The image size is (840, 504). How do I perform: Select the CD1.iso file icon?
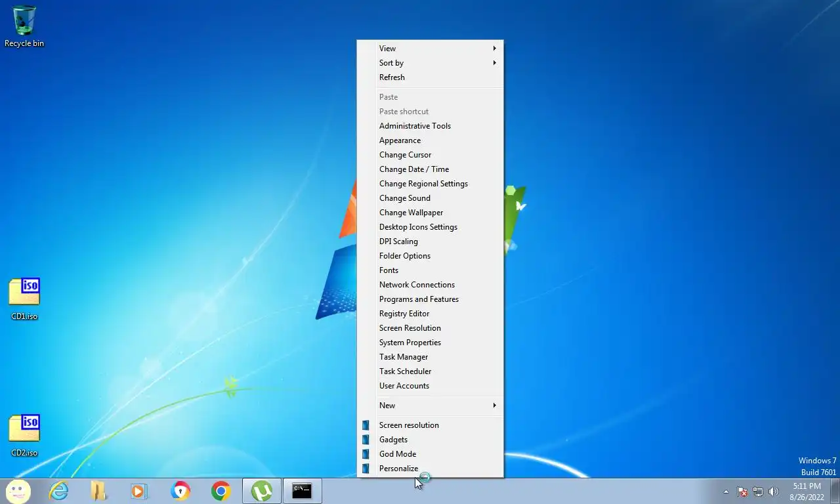tap(24, 299)
